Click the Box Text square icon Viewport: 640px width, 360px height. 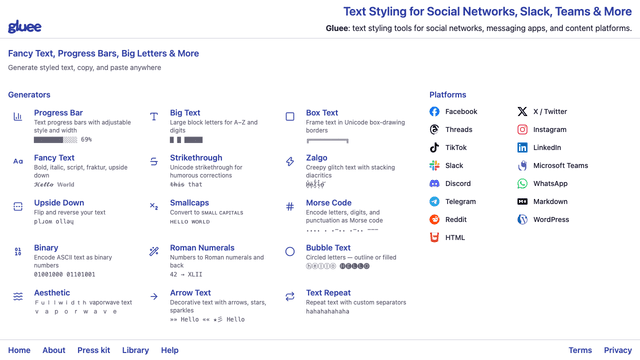coord(290,117)
